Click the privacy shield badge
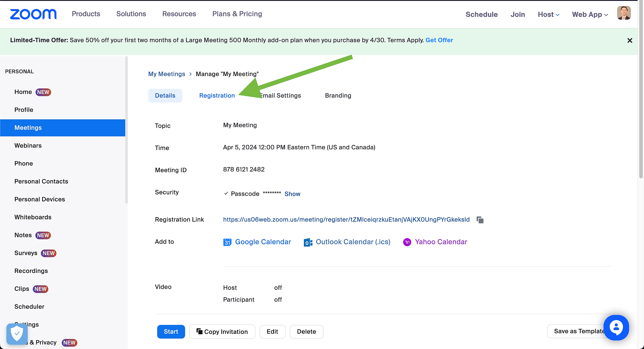The height and width of the screenshot is (349, 644). click(17, 334)
